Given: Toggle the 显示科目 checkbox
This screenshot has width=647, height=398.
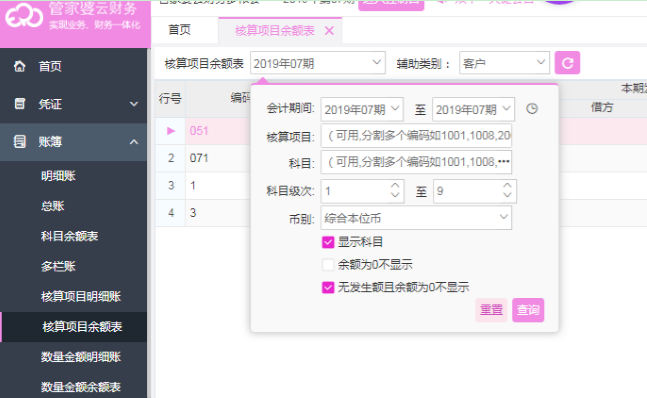Looking at the screenshot, I should 328,242.
